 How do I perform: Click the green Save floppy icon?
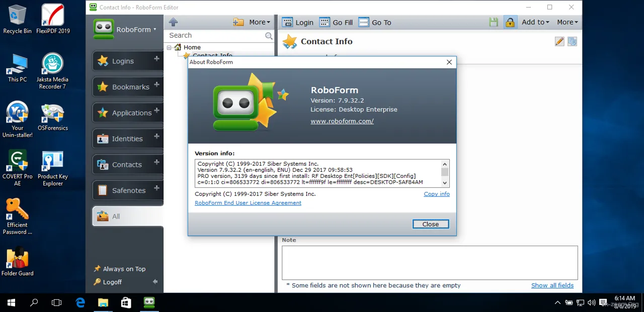494,22
